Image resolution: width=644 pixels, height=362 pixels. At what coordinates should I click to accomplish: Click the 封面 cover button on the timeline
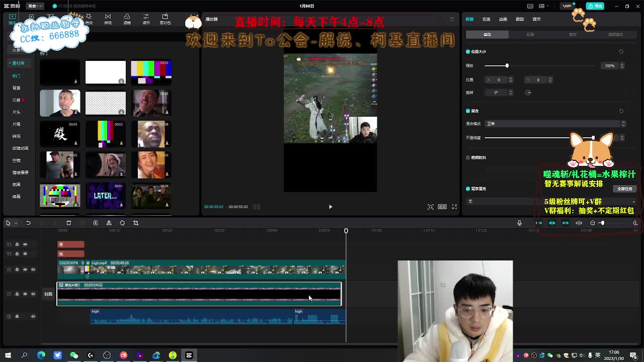pos(47,294)
